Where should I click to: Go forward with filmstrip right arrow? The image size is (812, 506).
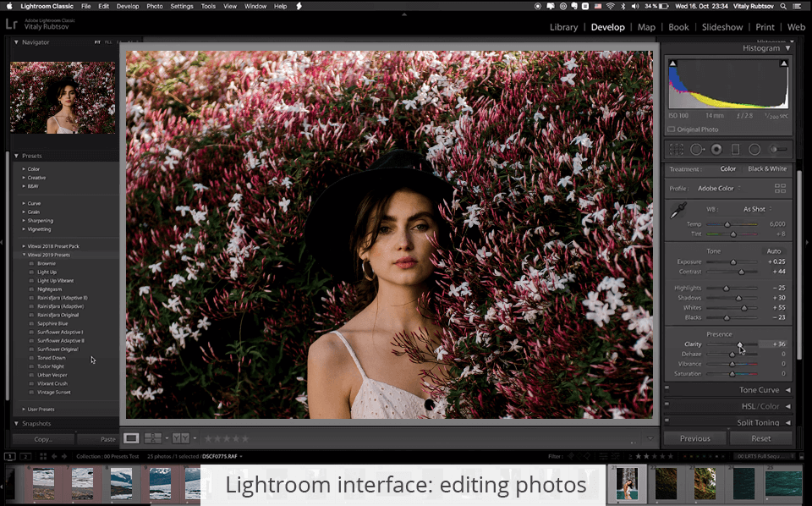tap(64, 456)
